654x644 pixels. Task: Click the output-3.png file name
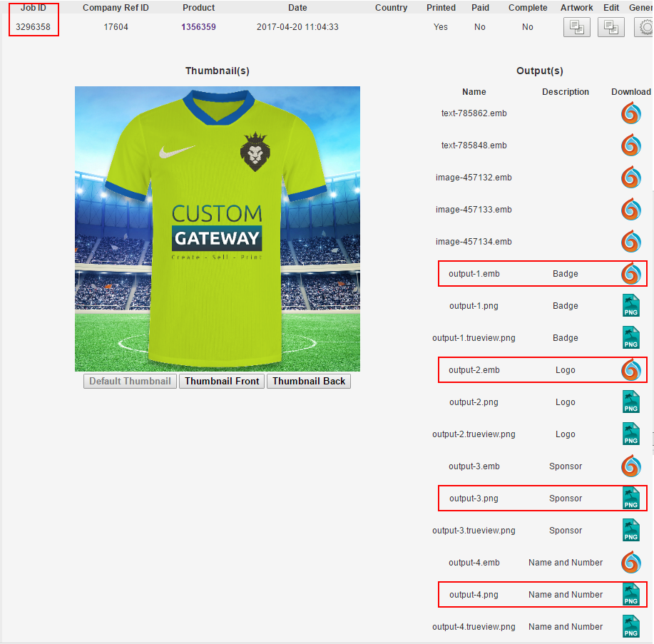[474, 499]
